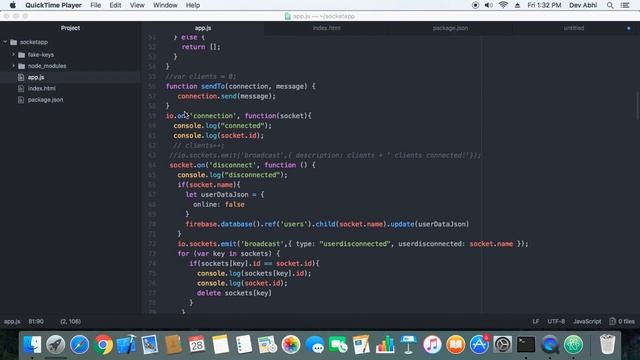Open the Photos app in Dock
Screen dimensions: 640x360
[x=291, y=345]
